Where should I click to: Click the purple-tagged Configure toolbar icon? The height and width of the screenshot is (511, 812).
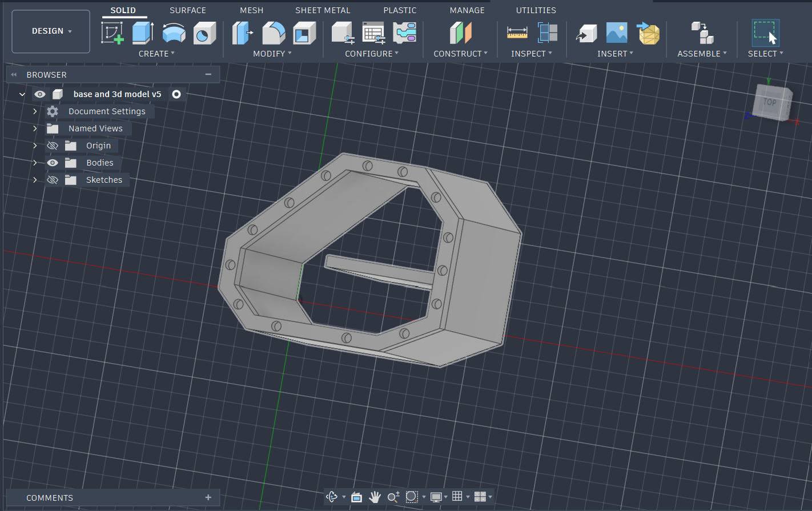tap(405, 33)
